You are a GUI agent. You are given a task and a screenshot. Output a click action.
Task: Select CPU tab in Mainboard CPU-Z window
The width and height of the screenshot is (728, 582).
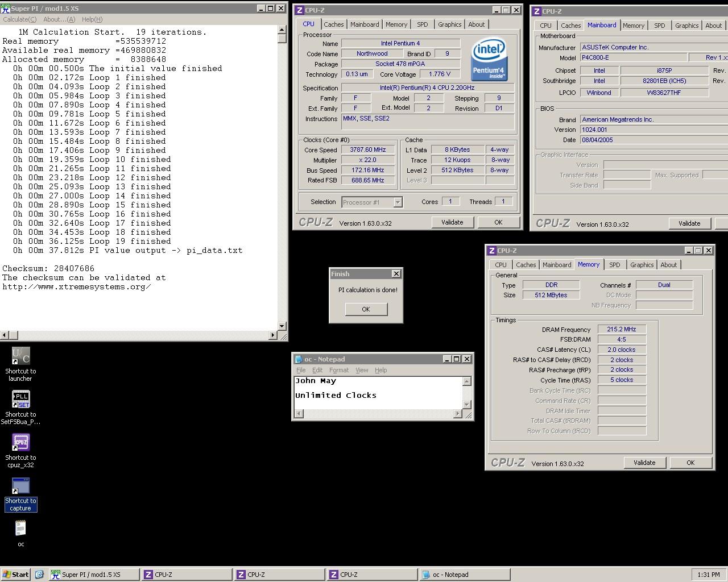click(x=546, y=26)
